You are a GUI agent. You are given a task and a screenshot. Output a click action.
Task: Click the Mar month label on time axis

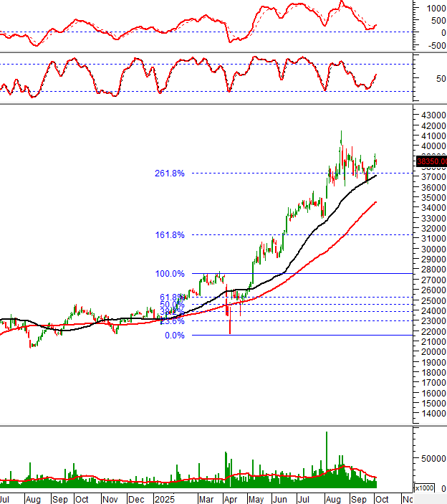coord(205,498)
